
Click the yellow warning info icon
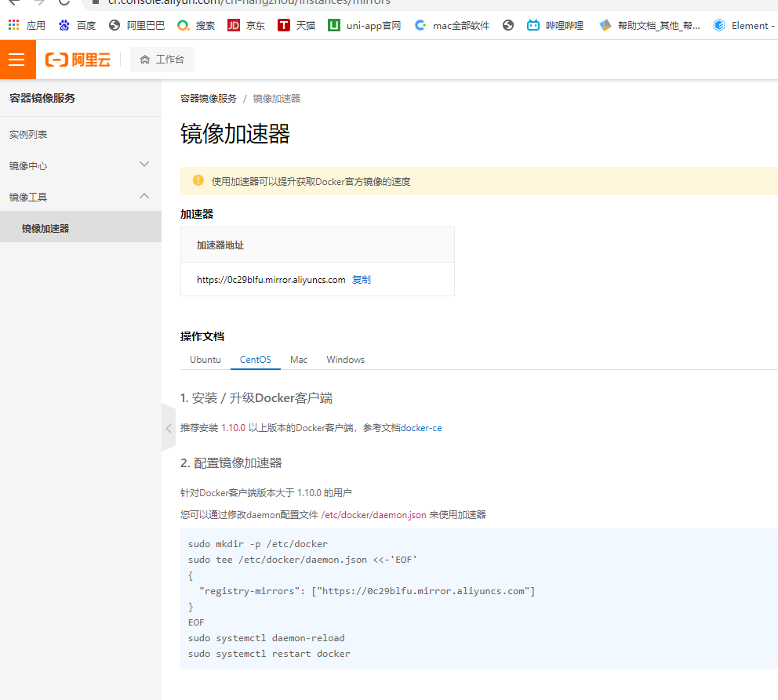[198, 180]
